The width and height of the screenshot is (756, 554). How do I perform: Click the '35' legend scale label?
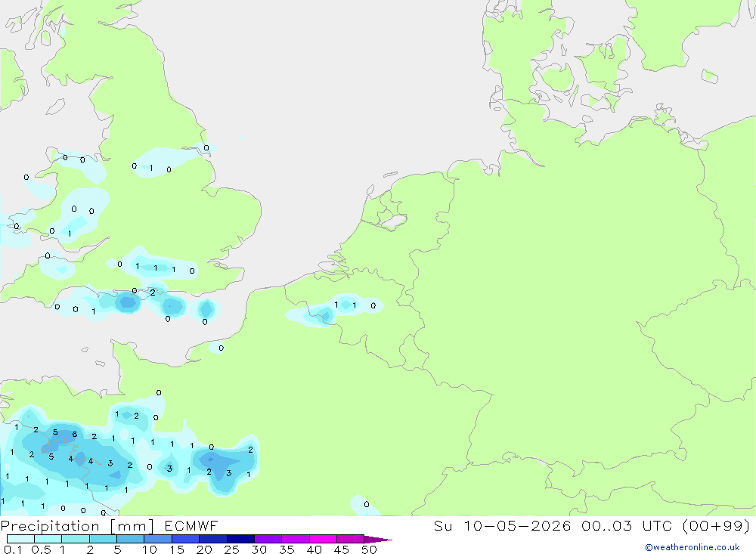click(287, 549)
